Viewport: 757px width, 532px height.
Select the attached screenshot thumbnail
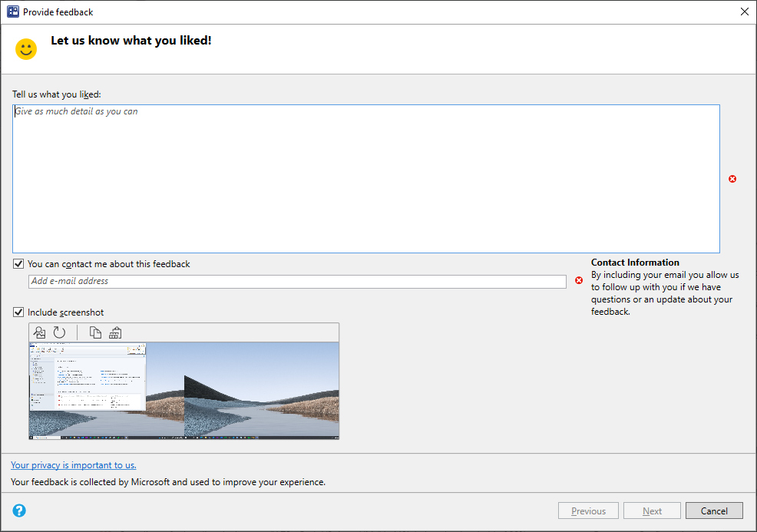point(183,390)
